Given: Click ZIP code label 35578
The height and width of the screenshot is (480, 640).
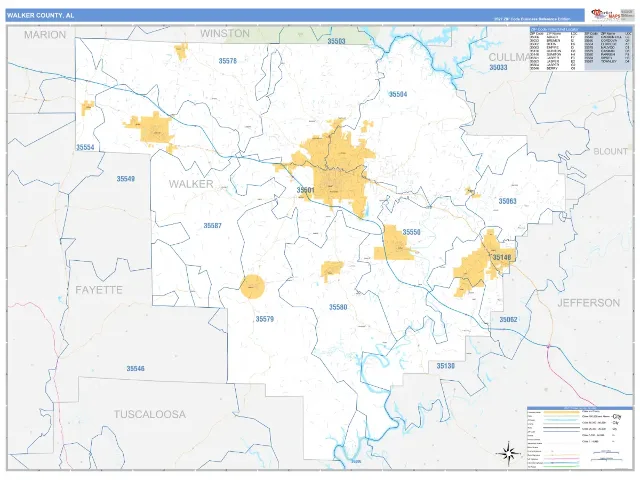Looking at the screenshot, I should click(x=227, y=61).
